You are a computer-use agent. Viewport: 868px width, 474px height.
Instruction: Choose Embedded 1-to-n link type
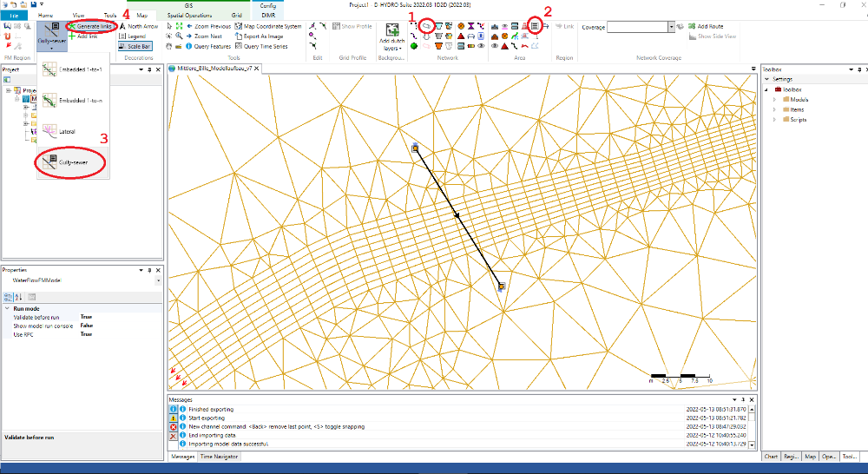(73, 101)
